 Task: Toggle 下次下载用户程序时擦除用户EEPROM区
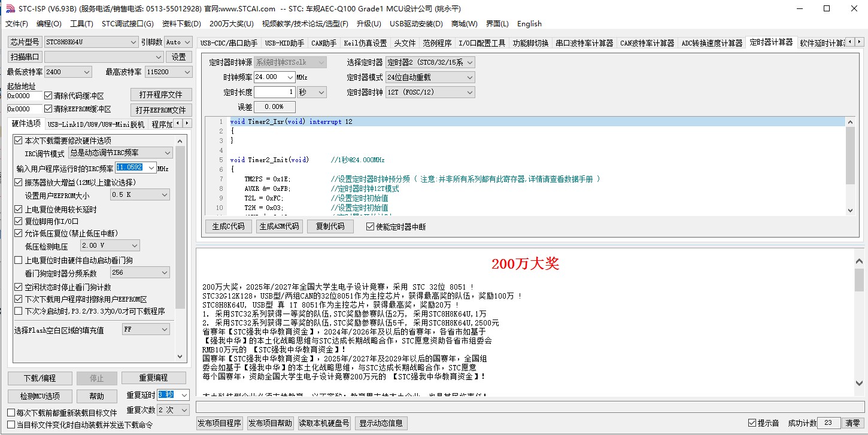click(19, 299)
